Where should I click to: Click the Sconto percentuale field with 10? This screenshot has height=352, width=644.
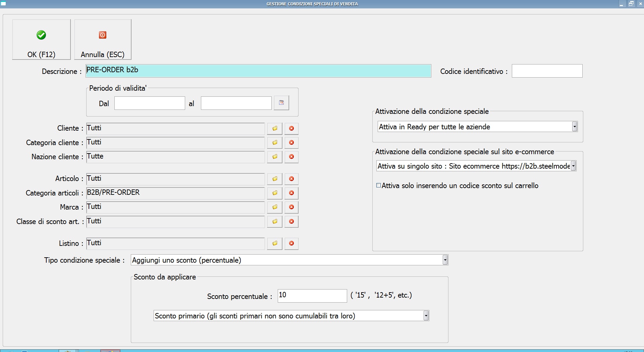coord(312,296)
